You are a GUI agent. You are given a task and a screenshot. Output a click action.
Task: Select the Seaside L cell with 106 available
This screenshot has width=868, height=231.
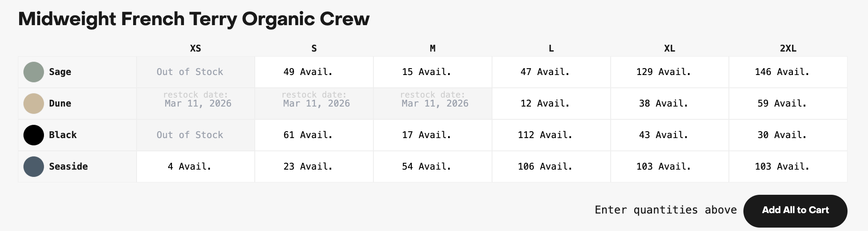551,167
